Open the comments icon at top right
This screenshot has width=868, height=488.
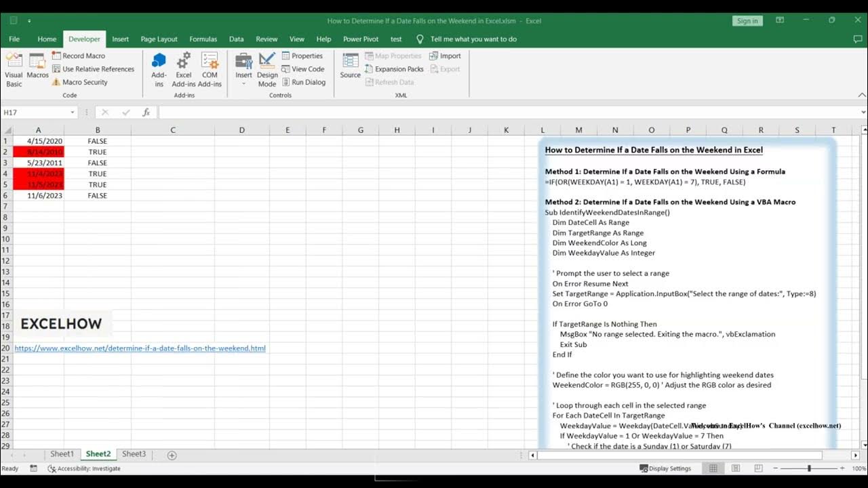click(x=857, y=39)
